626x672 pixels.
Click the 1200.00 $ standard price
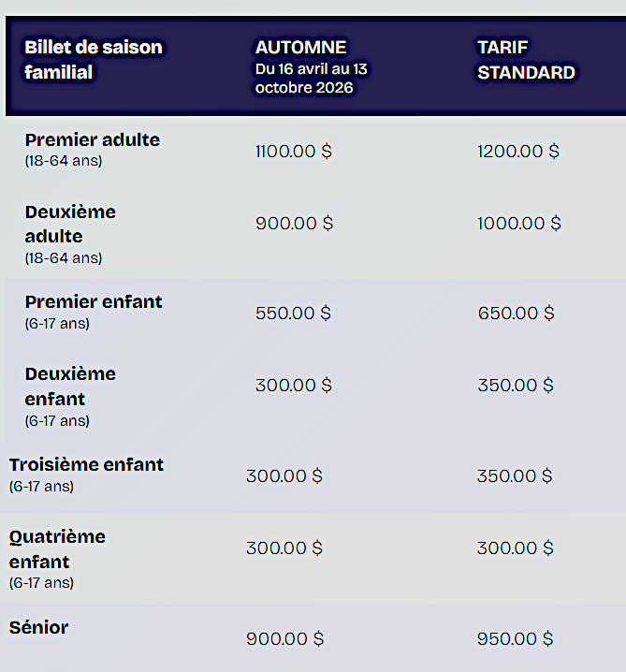pyautogui.click(x=518, y=152)
